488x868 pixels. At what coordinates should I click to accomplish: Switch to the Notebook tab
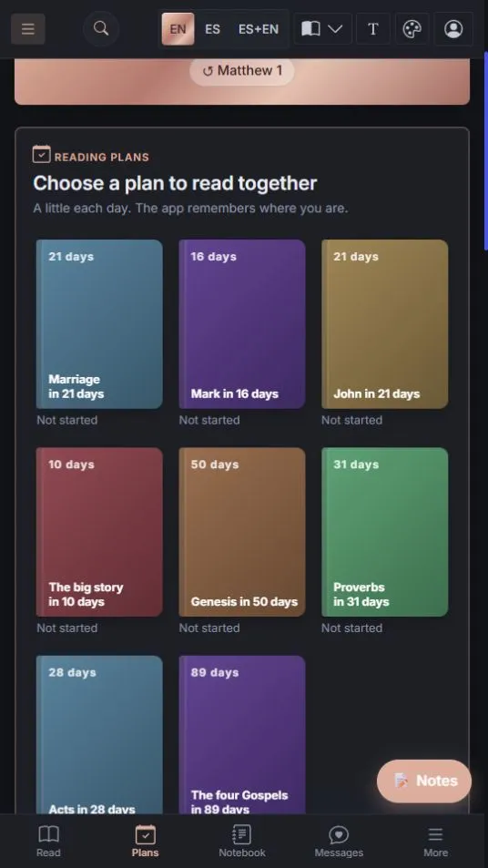click(x=242, y=842)
